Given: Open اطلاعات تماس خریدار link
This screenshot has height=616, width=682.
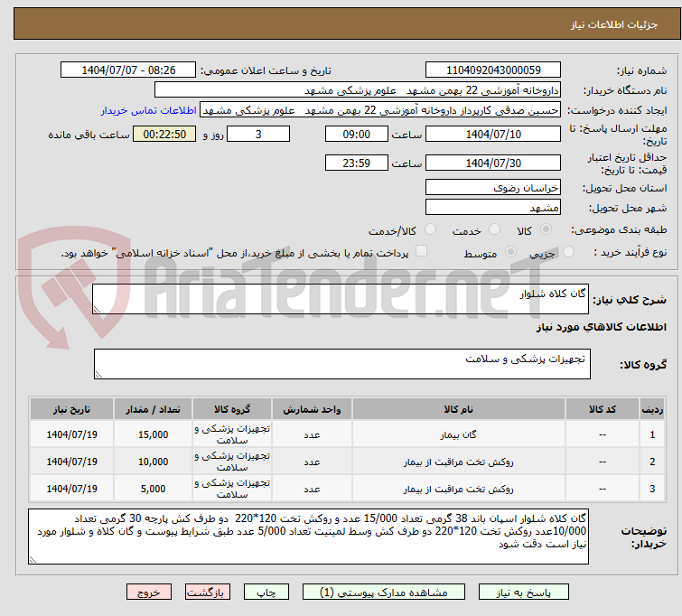Looking at the screenshot, I should [148, 110].
